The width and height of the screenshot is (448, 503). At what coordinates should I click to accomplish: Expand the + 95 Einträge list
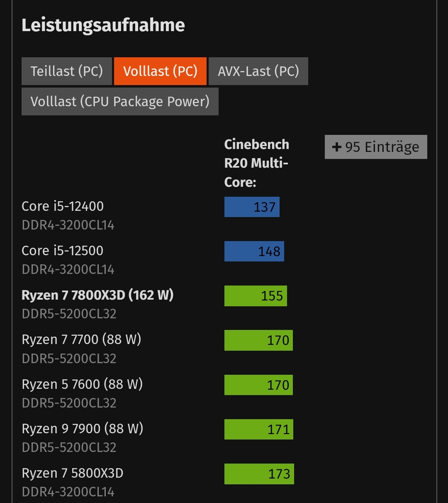[376, 147]
